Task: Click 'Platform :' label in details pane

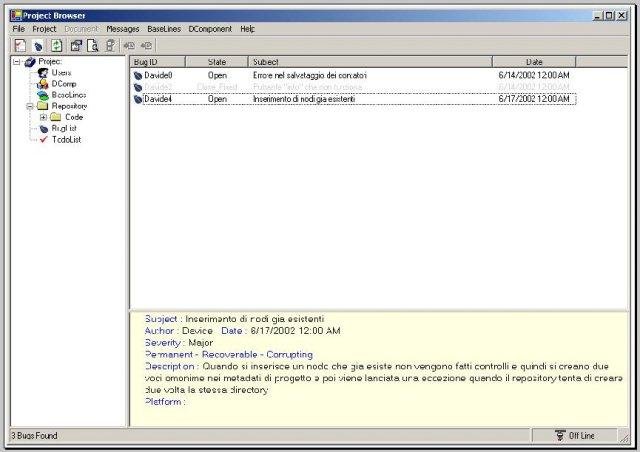Action: [165, 402]
